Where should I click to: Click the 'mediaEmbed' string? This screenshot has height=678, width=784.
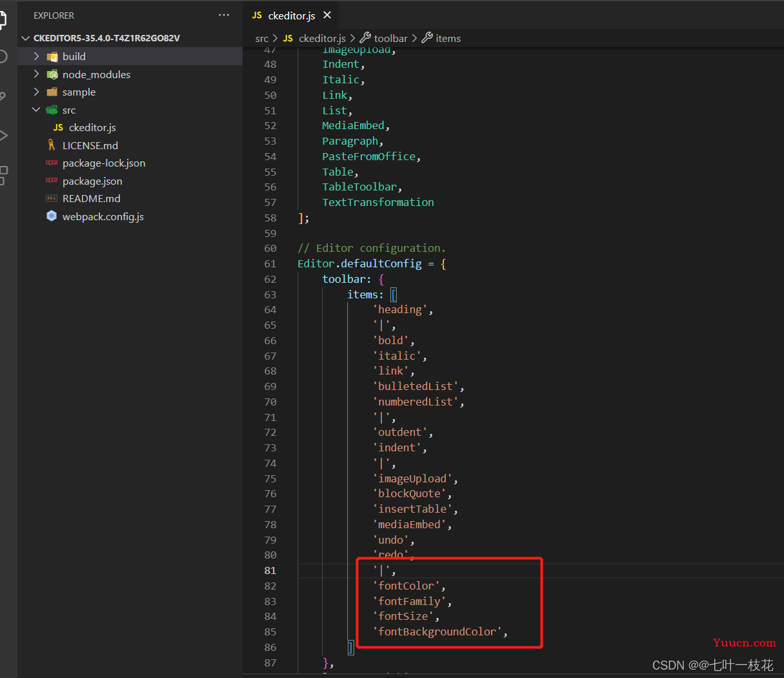(410, 524)
